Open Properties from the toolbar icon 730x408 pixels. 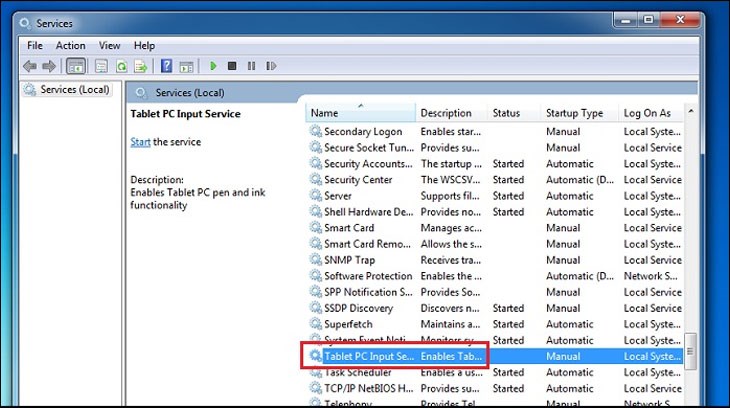point(101,66)
